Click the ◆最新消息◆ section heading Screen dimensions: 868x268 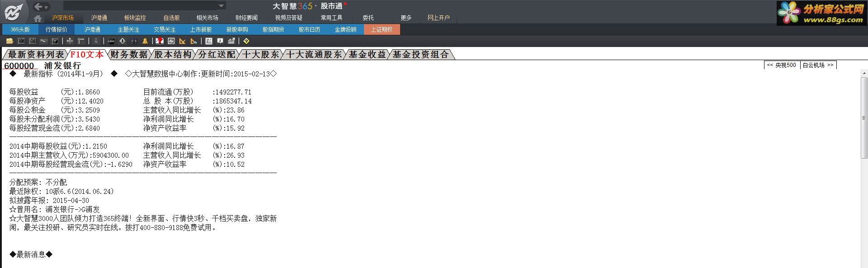tap(31, 254)
